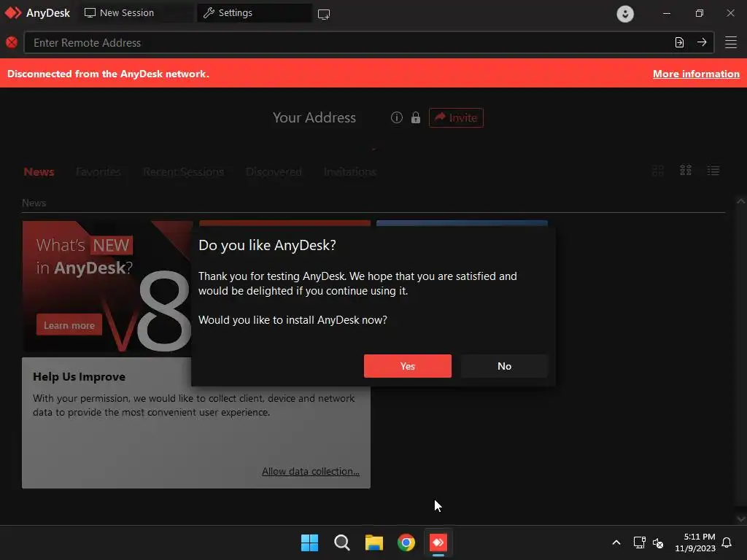Viewport: 747px width, 560px height.
Task: Click No in the install dialog
Action: pyautogui.click(x=504, y=366)
